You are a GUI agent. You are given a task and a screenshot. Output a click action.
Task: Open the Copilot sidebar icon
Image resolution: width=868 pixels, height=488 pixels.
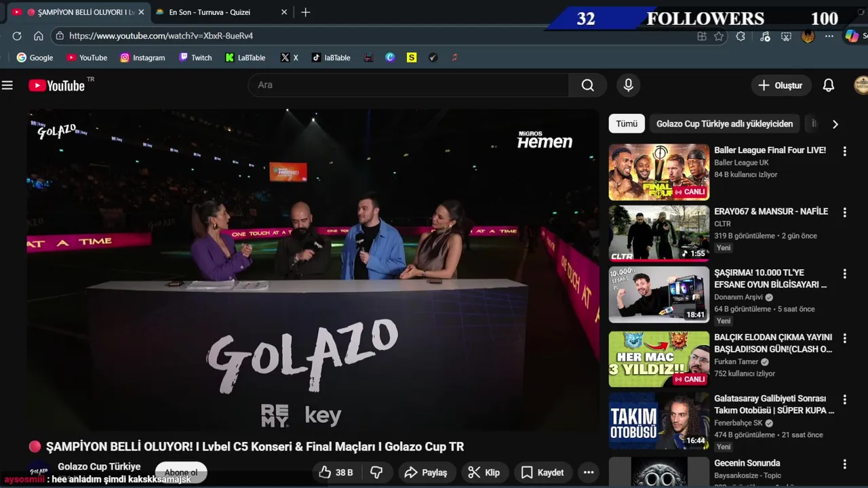(852, 37)
